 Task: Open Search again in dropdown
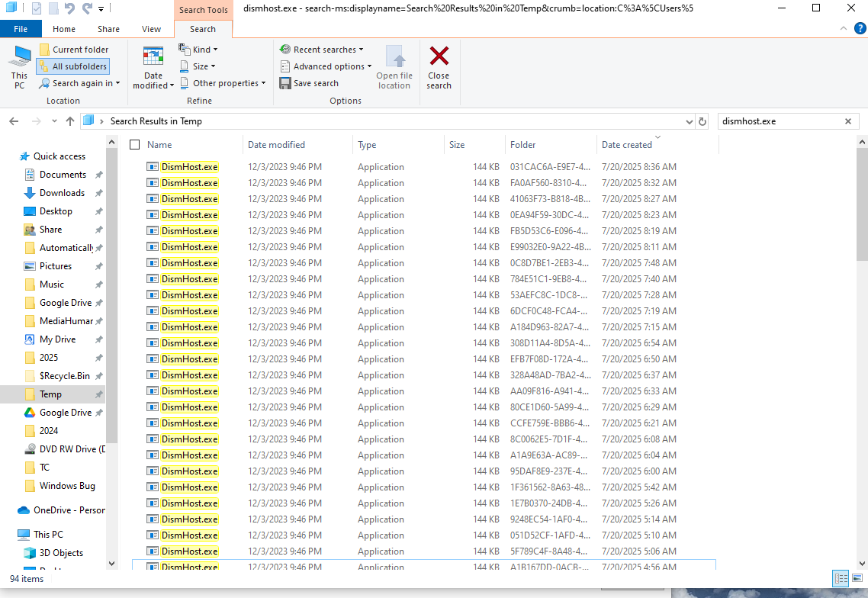pos(79,83)
